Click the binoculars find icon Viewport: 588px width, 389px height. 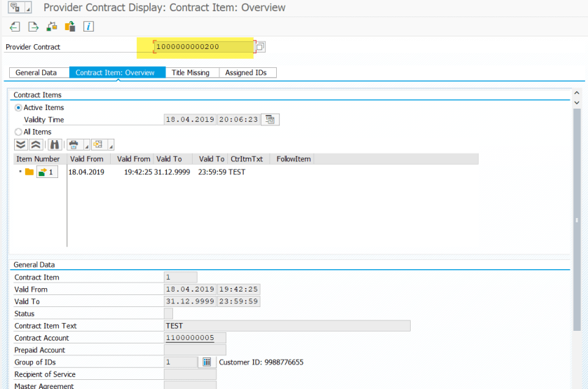pyautogui.click(x=55, y=144)
